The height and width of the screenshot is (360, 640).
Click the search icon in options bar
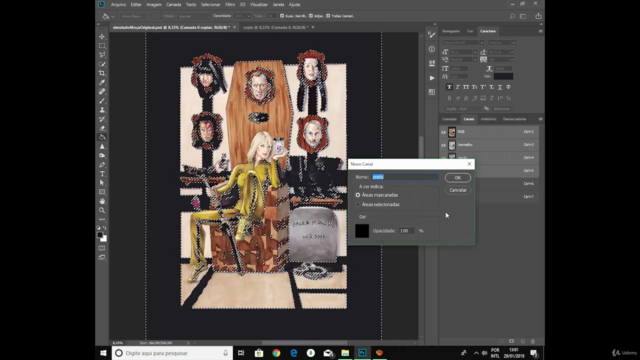(512, 16)
